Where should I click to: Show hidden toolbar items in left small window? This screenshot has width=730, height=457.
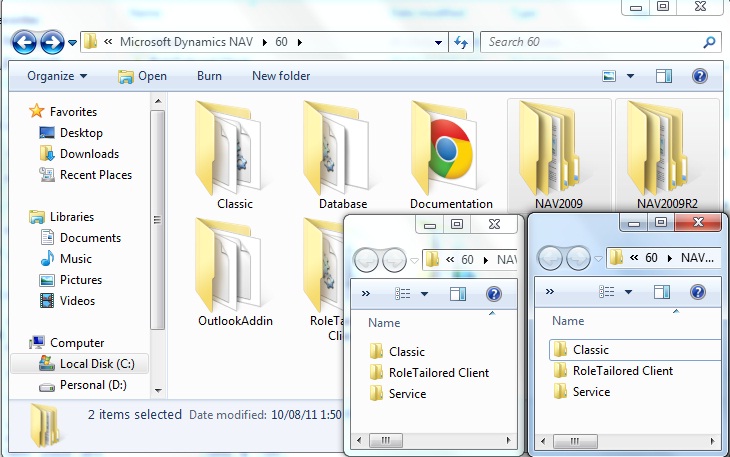pos(366,294)
